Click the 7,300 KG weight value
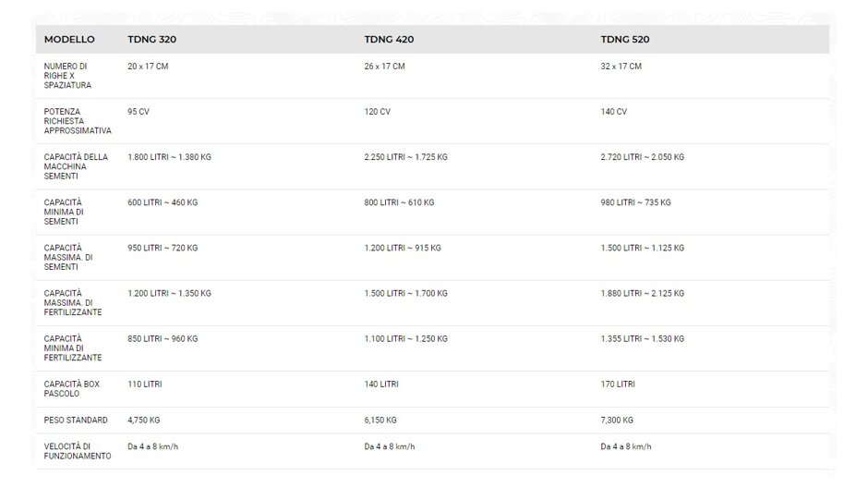The width and height of the screenshot is (868, 488). tap(617, 421)
